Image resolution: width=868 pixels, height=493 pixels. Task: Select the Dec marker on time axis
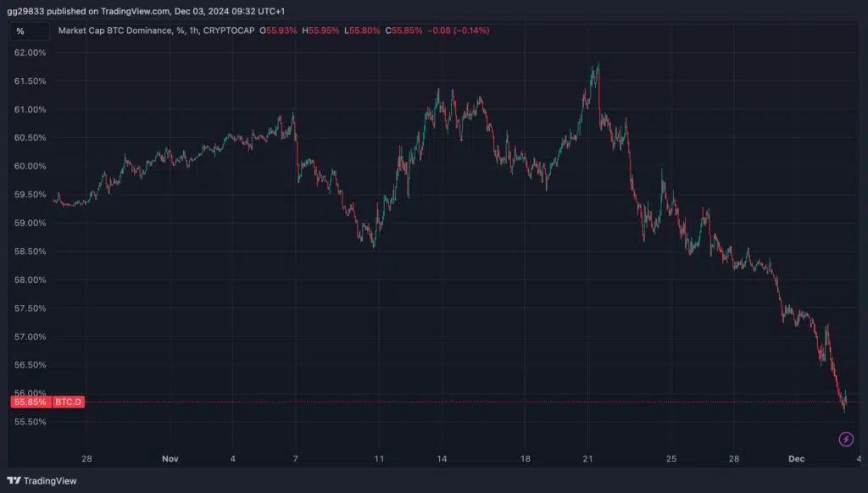797,458
